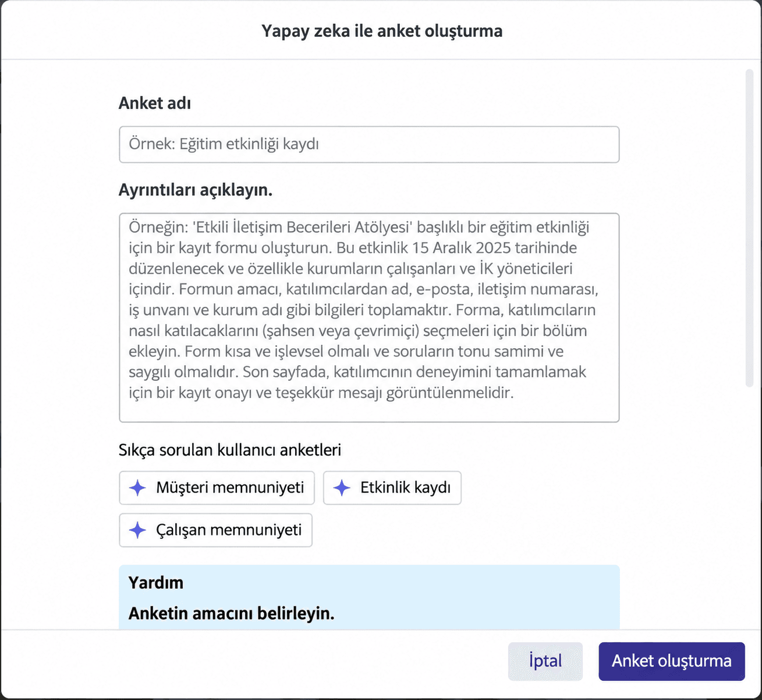
Task: Click the sparkle icon beside Etkinlik kaydı
Action: click(342, 488)
